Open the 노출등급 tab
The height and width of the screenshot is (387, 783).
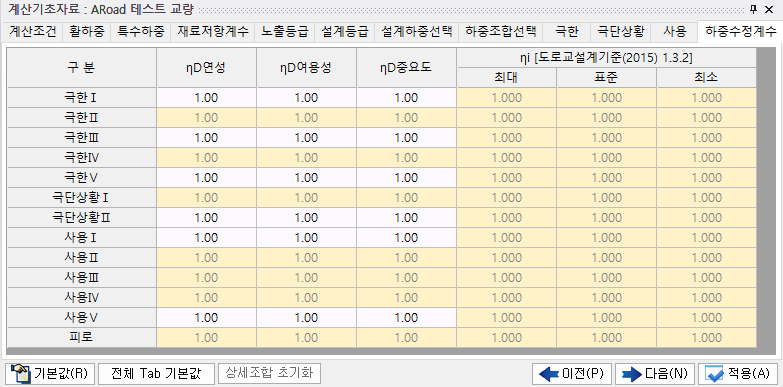[285, 32]
